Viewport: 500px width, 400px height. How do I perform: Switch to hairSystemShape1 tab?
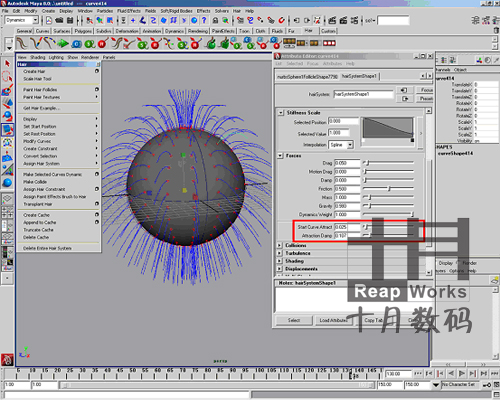[x=359, y=76]
